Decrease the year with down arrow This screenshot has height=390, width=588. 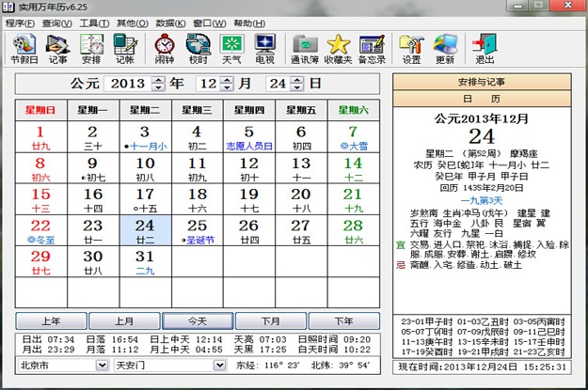158,87
